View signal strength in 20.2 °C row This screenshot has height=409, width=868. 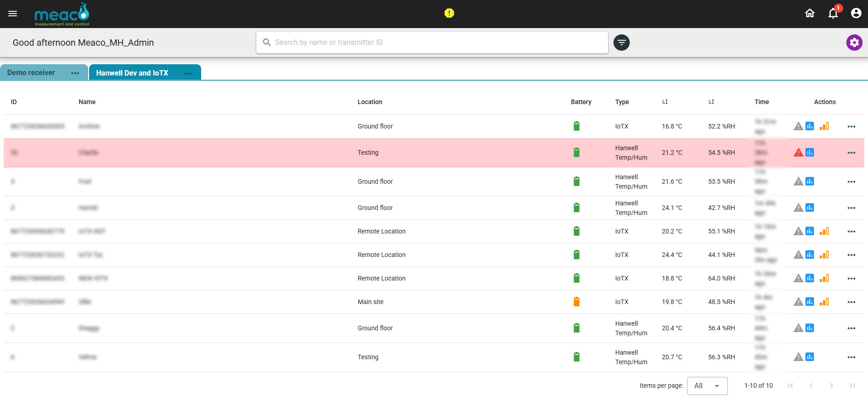824,231
